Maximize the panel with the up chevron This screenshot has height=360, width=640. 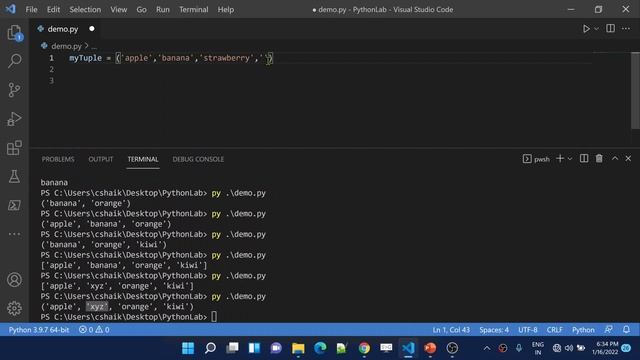[x=615, y=158]
